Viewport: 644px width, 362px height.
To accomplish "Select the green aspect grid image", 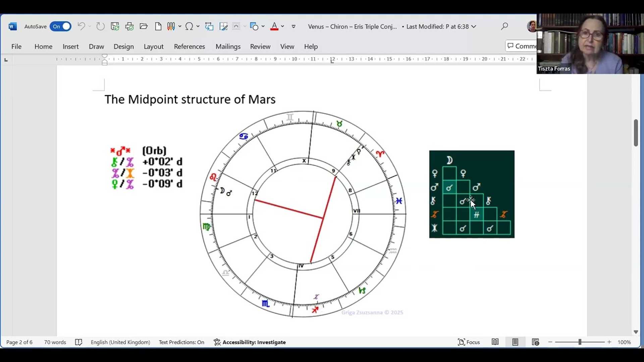I will [472, 194].
